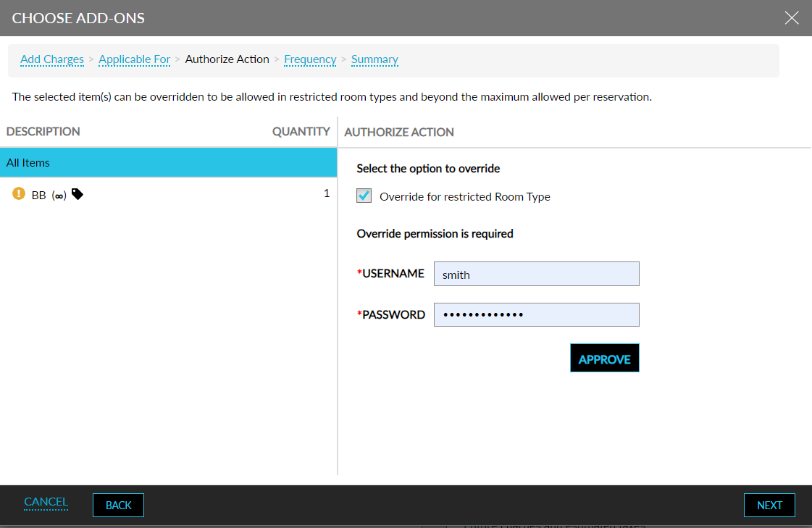Select the Authorize Action breadcrumb
The height and width of the screenshot is (528, 812).
pyautogui.click(x=227, y=59)
